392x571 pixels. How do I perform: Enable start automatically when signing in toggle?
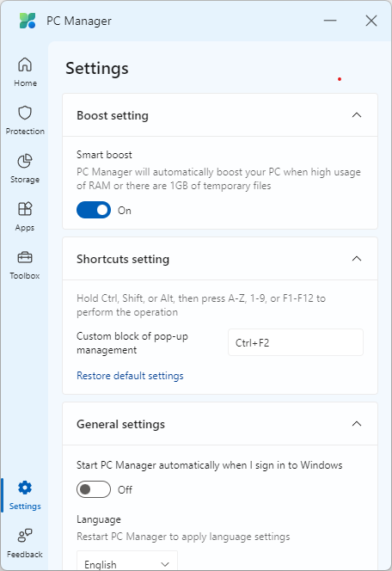pyautogui.click(x=94, y=489)
